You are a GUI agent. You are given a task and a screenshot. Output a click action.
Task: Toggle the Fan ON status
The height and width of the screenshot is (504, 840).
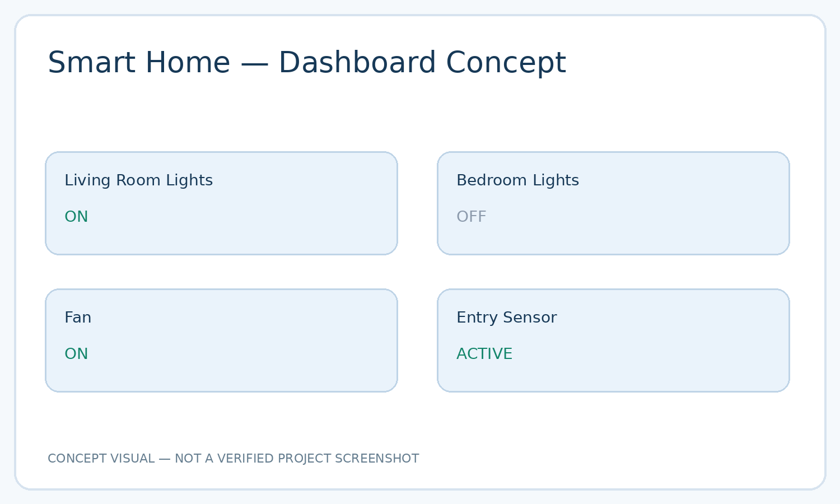(76, 354)
